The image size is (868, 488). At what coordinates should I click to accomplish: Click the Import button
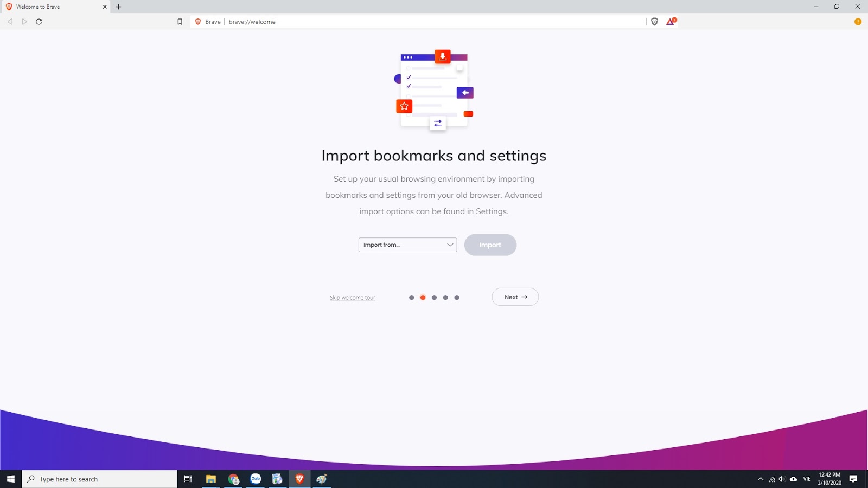click(490, 245)
